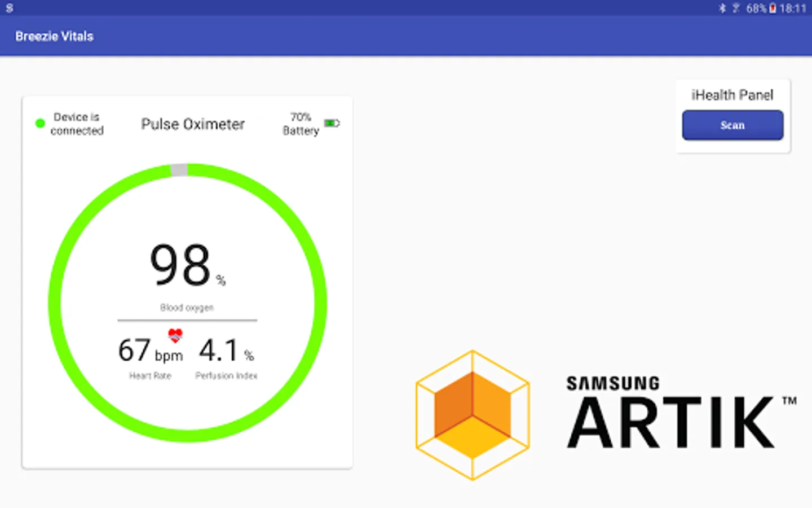This screenshot has width=812, height=508.
Task: Click the '70% Battery' label
Action: click(301, 124)
